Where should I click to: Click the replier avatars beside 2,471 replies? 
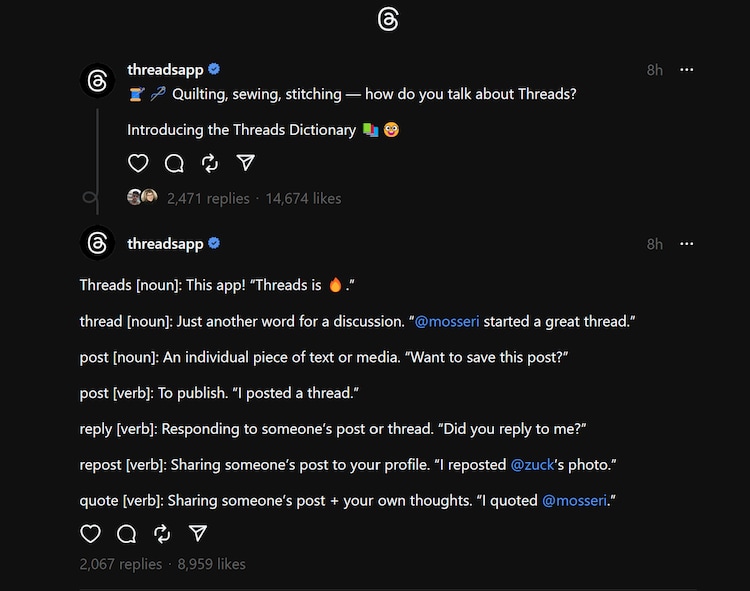142,197
